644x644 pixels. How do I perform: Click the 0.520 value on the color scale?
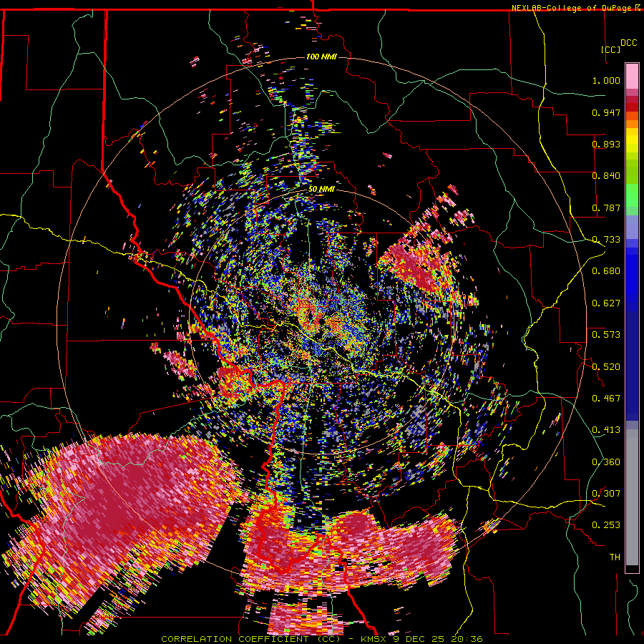coord(606,367)
